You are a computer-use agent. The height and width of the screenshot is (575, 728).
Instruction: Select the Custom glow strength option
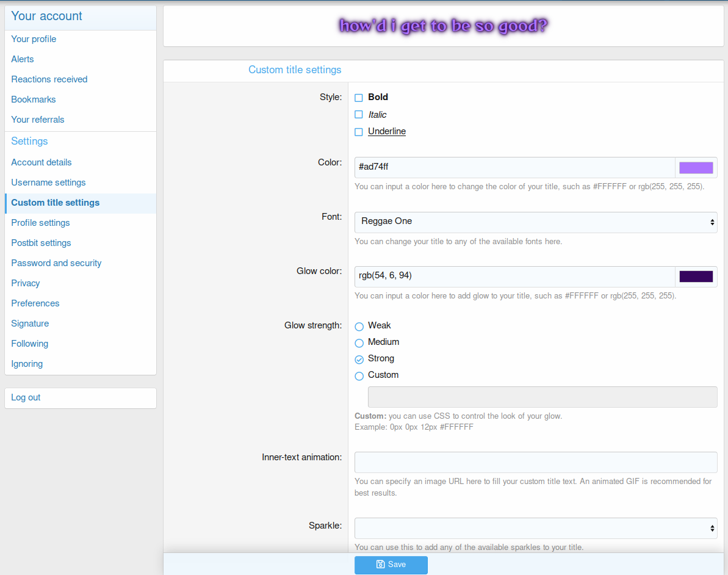pos(359,376)
